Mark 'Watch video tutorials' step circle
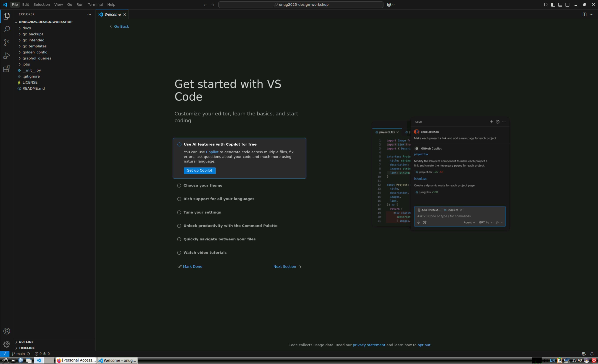The image size is (598, 364). click(179, 253)
